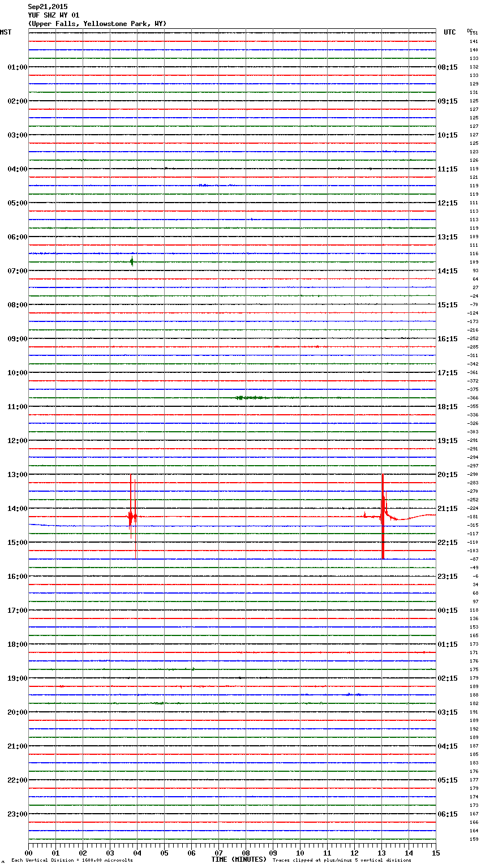The width and height of the screenshot is (481, 868).
Task: Click the 14:00 MST hour label
Action: coord(17,509)
